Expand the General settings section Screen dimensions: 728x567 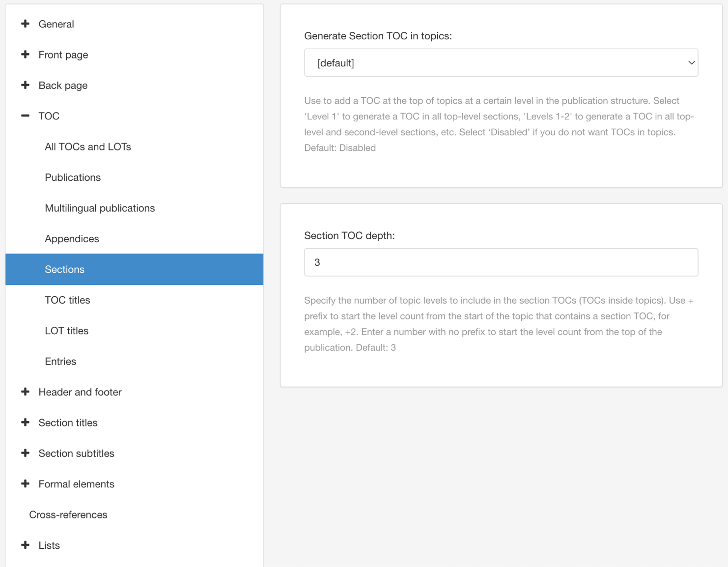pos(25,24)
